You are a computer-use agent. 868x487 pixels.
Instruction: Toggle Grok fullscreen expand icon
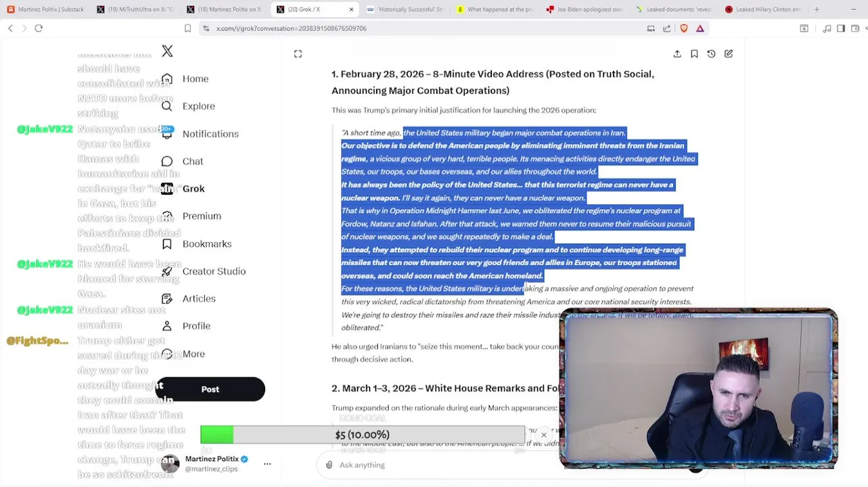pos(298,54)
